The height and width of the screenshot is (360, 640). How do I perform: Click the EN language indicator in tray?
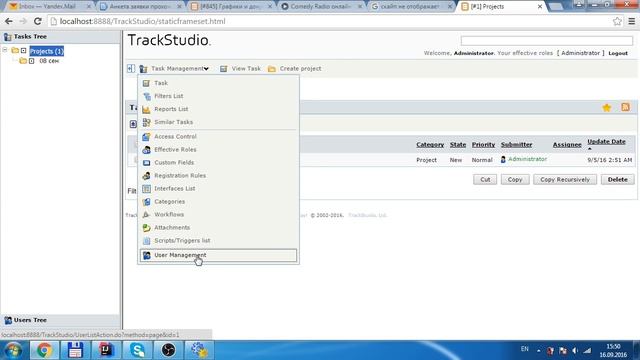click(524, 349)
